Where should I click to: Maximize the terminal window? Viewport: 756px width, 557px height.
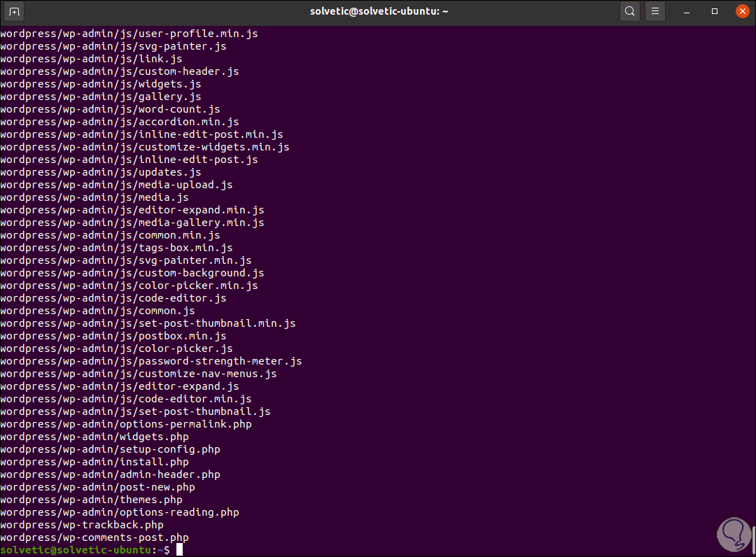click(715, 12)
